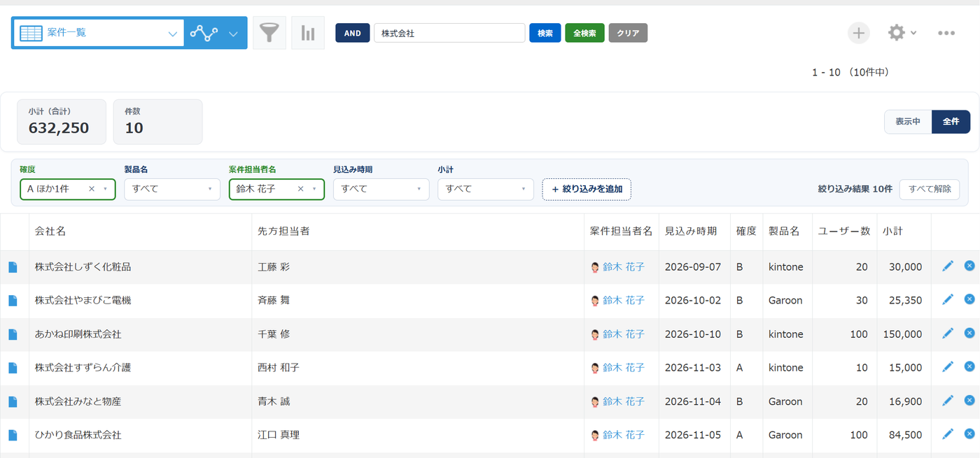Viewport: 980px width, 458px height.
Task: Open the 小計 filter dropdown
Action: coord(486,189)
